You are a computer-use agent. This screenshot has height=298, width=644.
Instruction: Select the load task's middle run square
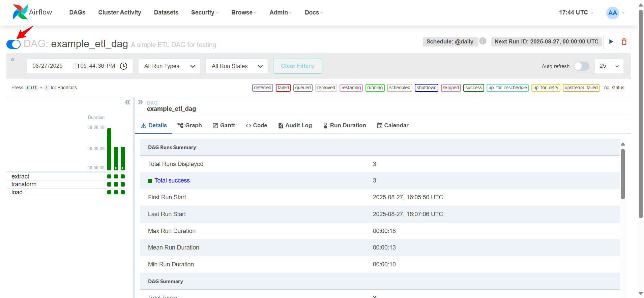(x=116, y=192)
